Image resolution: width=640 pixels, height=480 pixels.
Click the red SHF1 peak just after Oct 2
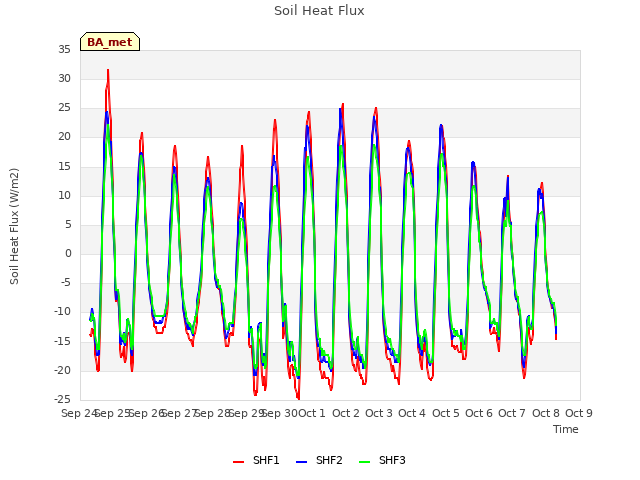click(343, 104)
